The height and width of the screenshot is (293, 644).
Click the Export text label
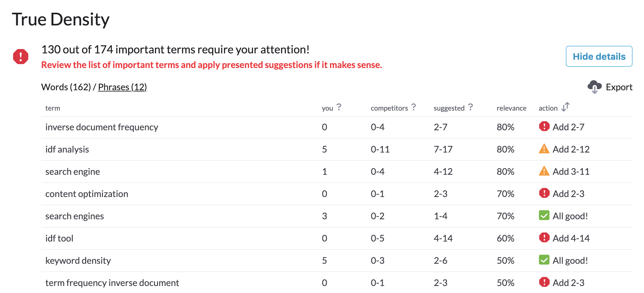619,87
